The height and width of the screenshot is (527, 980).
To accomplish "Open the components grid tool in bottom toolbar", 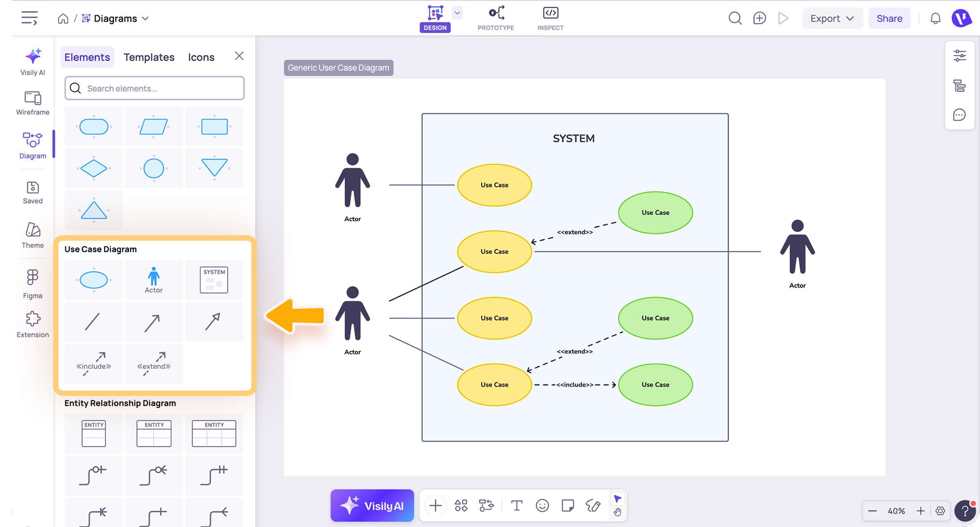I will [461, 506].
